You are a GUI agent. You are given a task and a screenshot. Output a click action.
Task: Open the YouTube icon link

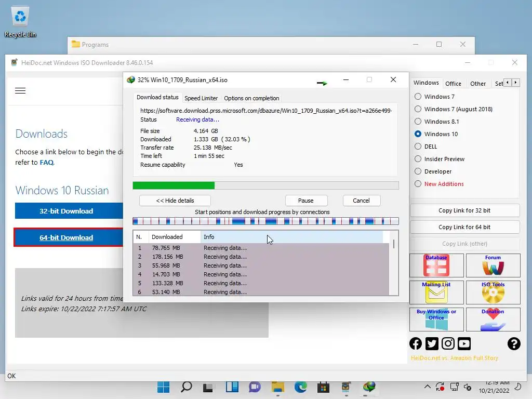click(x=464, y=344)
